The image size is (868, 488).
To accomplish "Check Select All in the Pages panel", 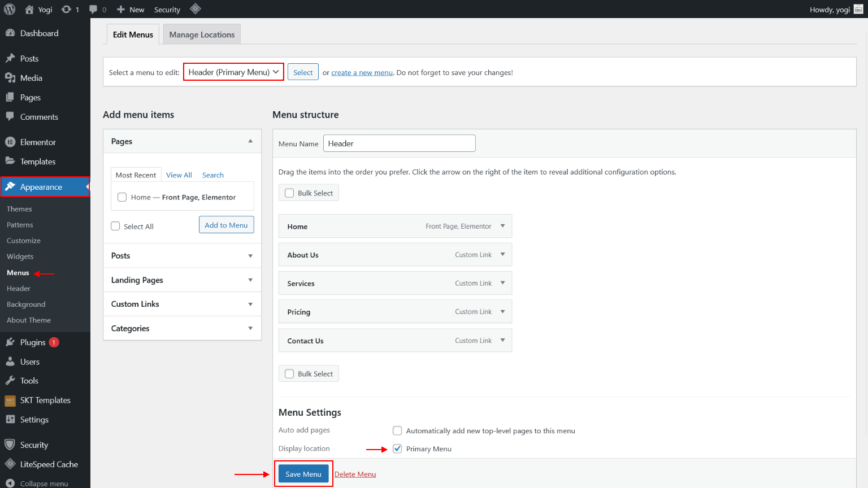I will click(x=115, y=226).
